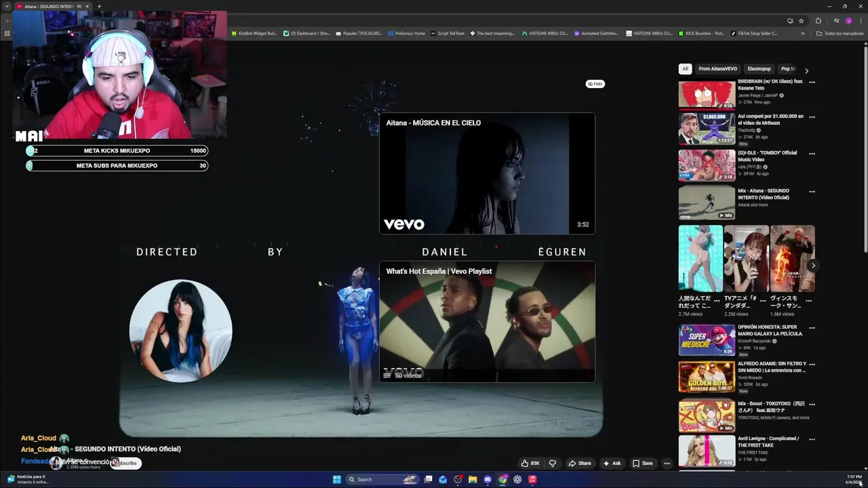Click the Hide end-screen button
This screenshot has width=868, height=488.
(595, 83)
